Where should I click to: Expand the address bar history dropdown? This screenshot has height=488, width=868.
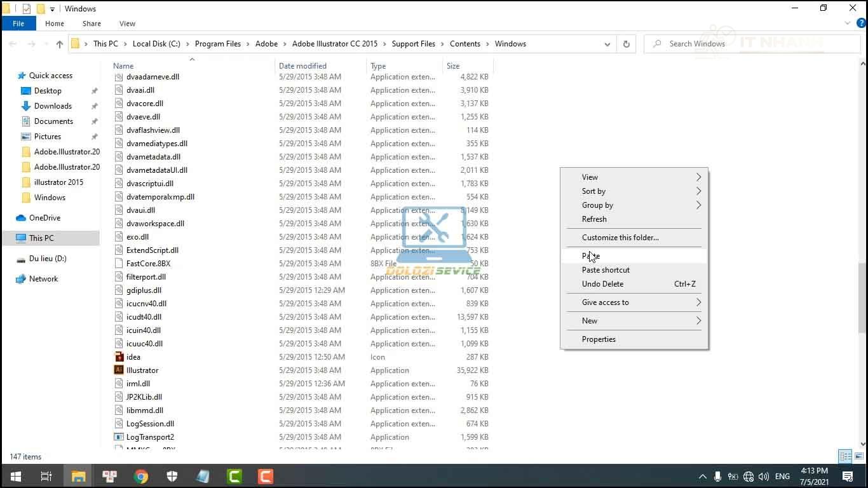coord(607,44)
